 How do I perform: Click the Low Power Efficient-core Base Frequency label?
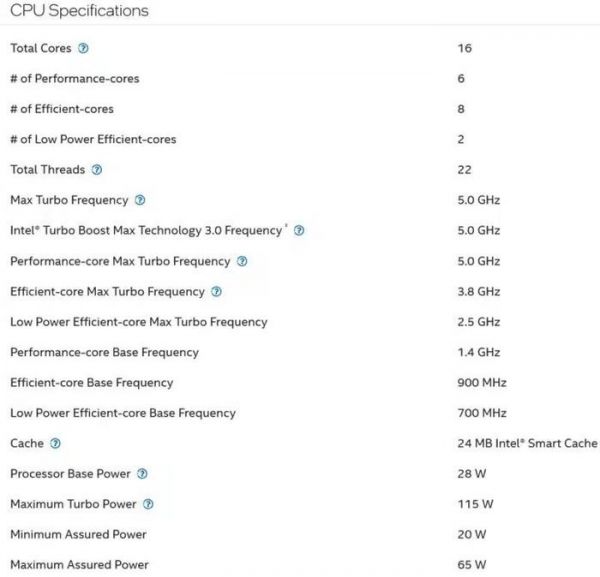point(123,413)
